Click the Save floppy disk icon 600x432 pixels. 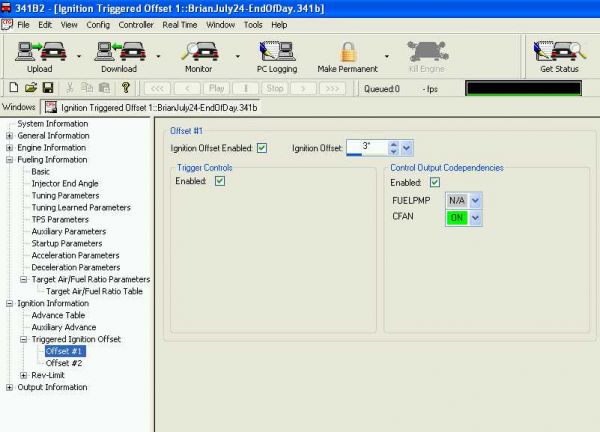[47, 88]
